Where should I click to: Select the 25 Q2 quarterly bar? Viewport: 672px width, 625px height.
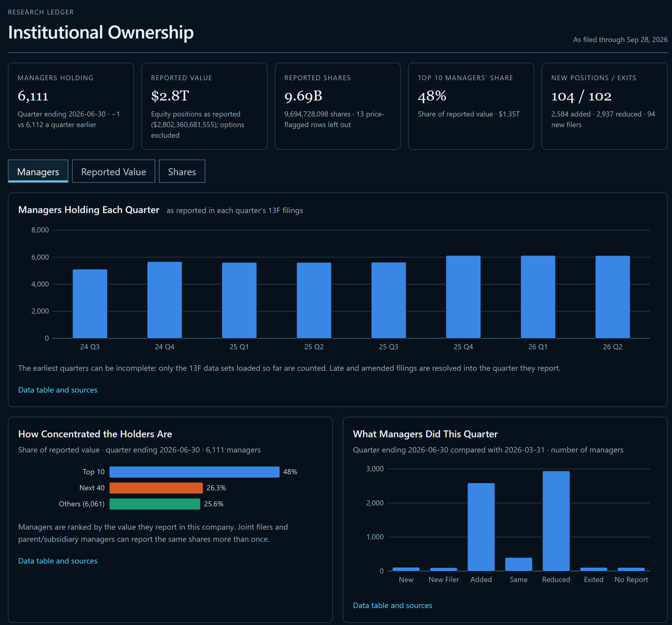click(x=314, y=301)
